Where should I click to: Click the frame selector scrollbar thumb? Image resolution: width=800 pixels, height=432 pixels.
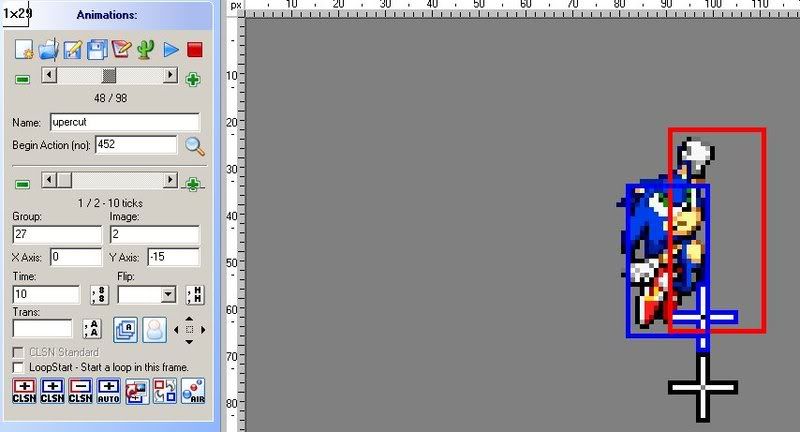coord(64,180)
